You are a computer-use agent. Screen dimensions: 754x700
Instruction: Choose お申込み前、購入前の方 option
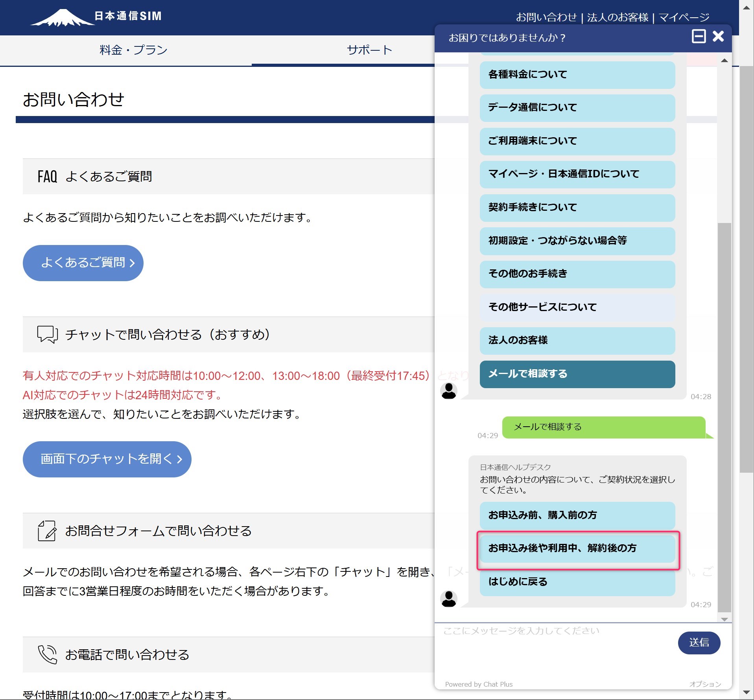tap(577, 515)
